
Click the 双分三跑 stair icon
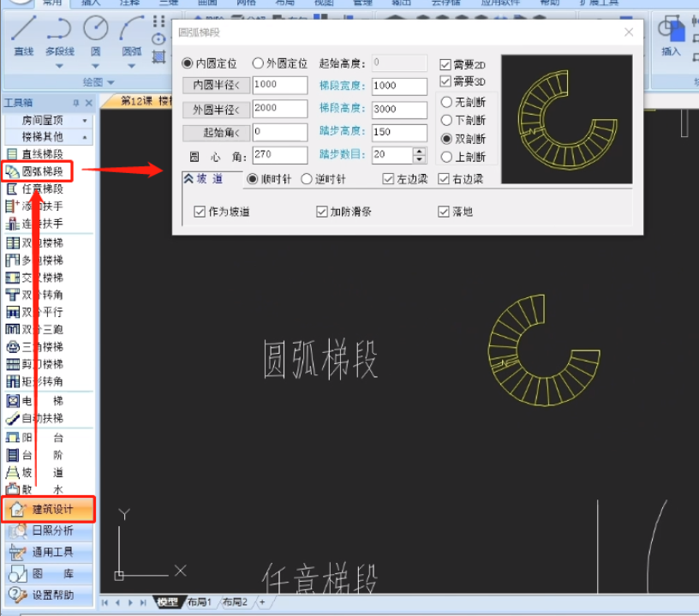click(x=13, y=329)
